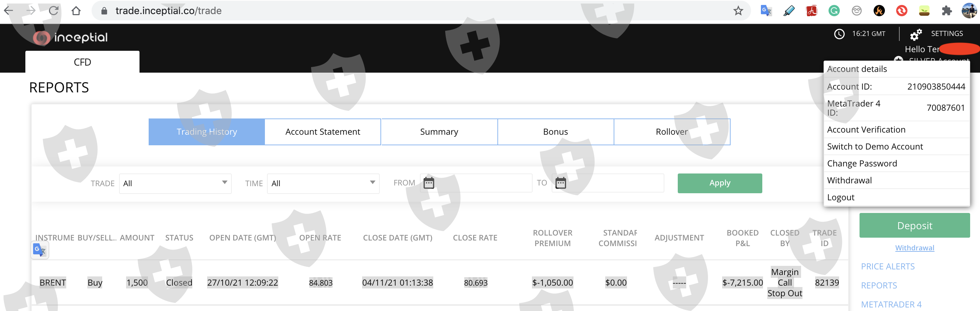Switch to the CFD tab
Viewport: 980px width, 311px height.
click(x=82, y=62)
